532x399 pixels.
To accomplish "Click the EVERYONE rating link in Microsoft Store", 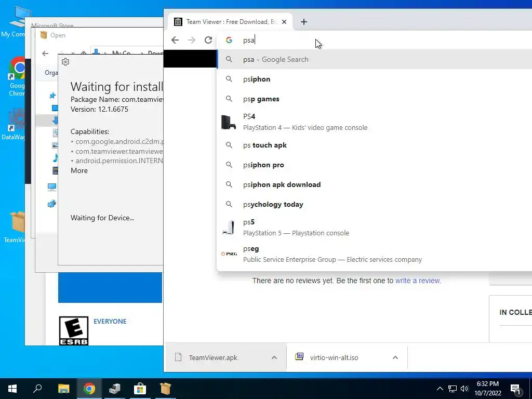I will click(110, 321).
